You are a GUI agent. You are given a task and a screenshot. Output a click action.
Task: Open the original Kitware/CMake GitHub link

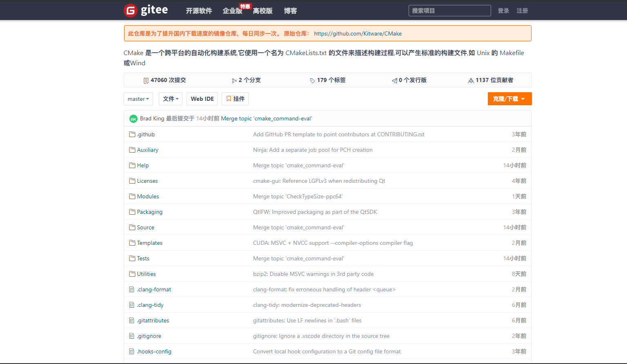coord(358,33)
